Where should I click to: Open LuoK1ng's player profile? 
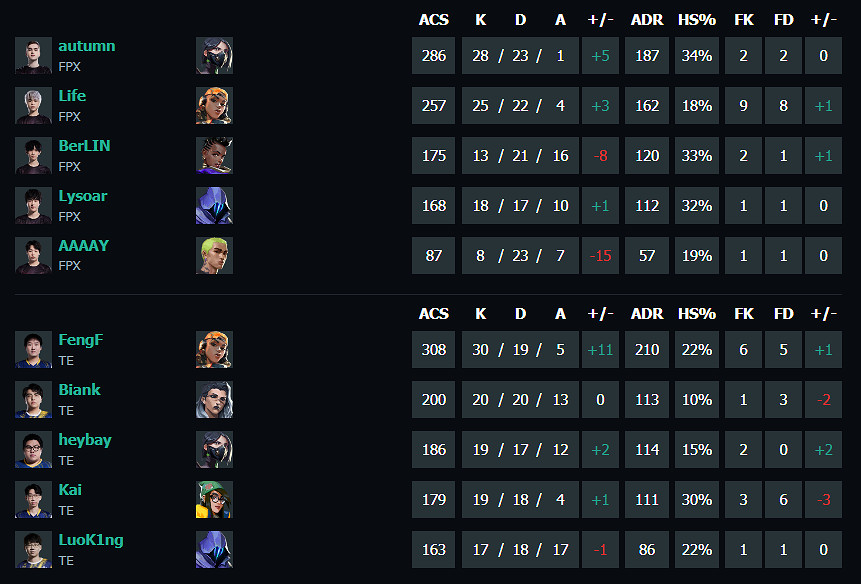pyautogui.click(x=90, y=540)
